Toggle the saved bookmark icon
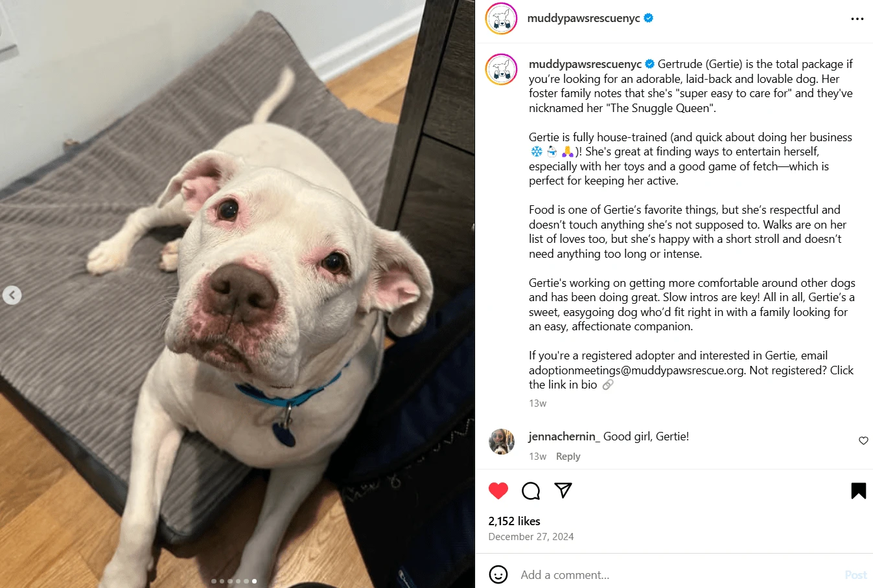873x588 pixels. point(858,491)
